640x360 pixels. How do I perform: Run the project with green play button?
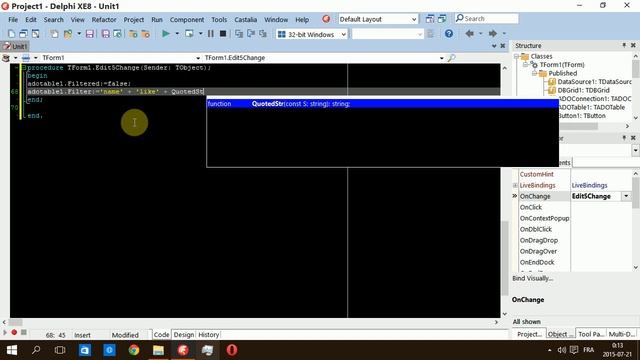pos(166,34)
